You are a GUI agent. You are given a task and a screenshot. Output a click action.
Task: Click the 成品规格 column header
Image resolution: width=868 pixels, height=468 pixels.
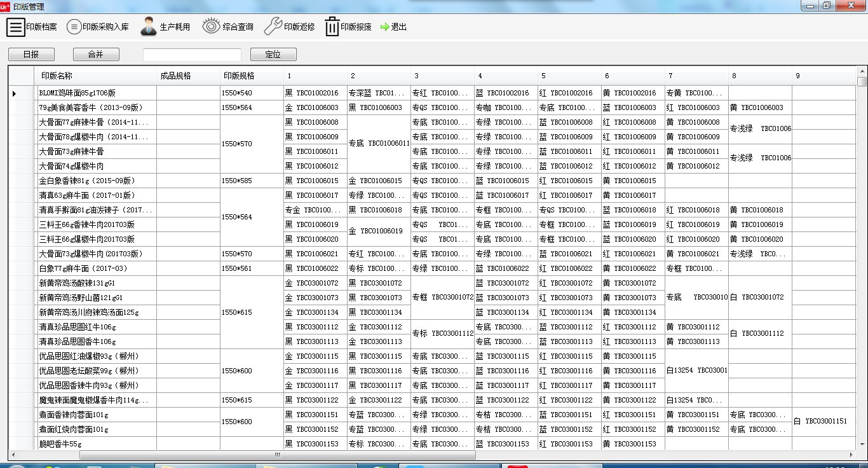tap(188, 76)
